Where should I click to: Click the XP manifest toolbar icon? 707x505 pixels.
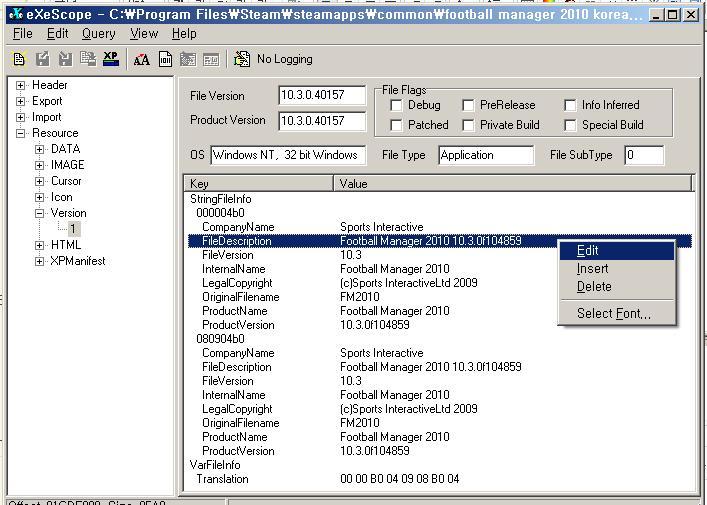[110, 59]
